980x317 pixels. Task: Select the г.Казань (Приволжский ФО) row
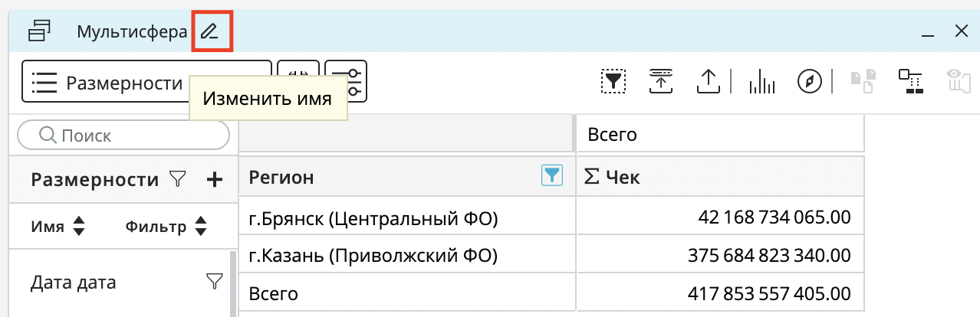pos(373,256)
